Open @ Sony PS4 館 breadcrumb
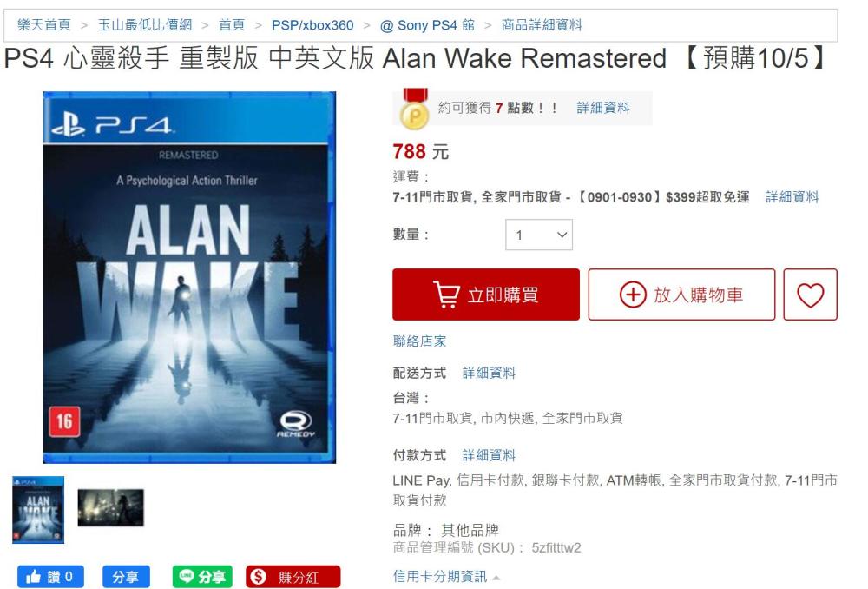Viewport: 868px width, 589px height. 427,25
